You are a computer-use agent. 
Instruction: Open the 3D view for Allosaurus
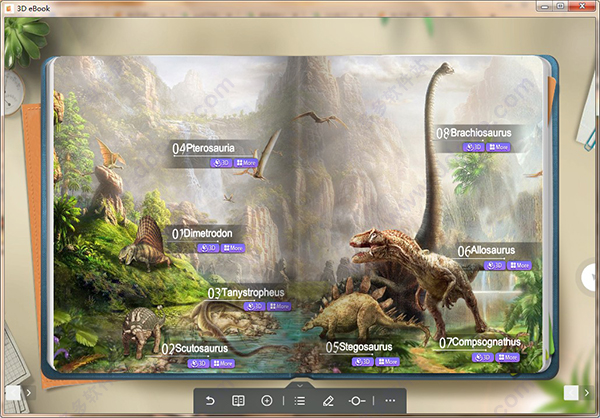(494, 265)
